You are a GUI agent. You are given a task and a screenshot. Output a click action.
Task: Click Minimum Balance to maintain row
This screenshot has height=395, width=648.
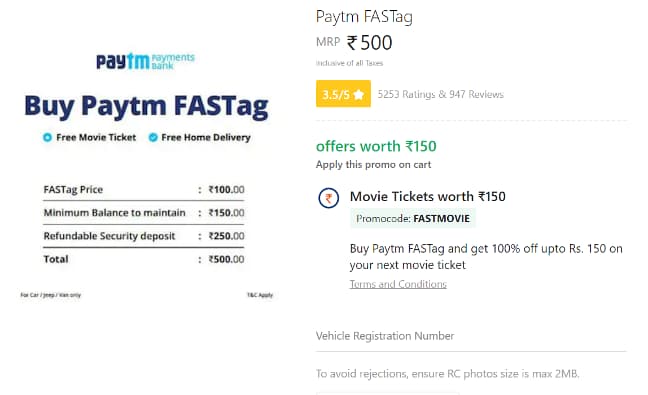[144, 213]
